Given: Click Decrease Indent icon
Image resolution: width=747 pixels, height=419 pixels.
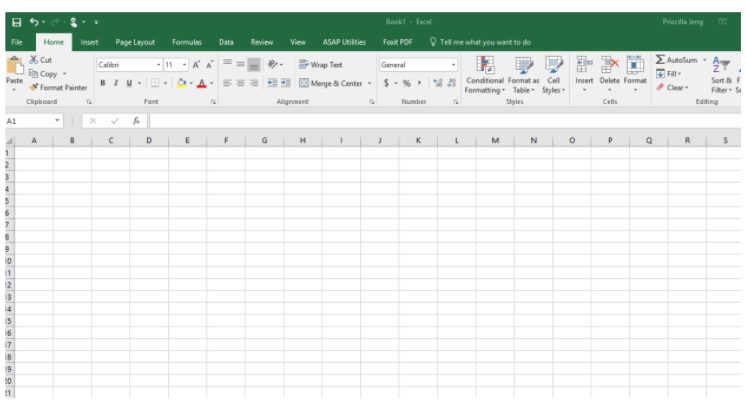Looking at the screenshot, I should tap(272, 83).
